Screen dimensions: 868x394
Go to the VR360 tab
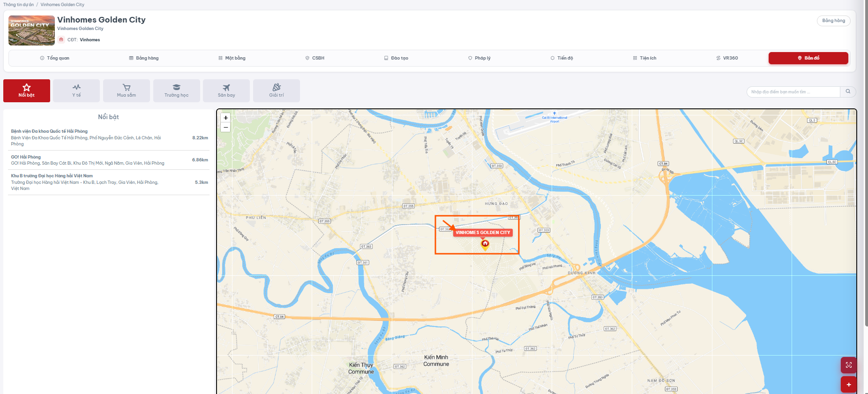[727, 58]
